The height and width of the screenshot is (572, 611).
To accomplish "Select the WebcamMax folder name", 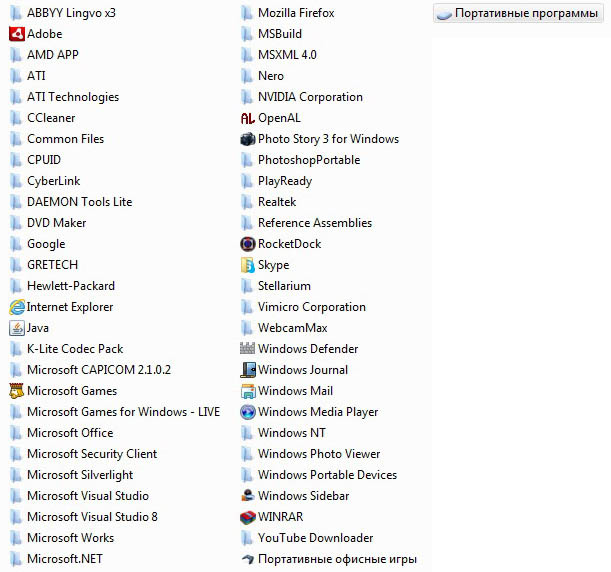I will tap(293, 328).
